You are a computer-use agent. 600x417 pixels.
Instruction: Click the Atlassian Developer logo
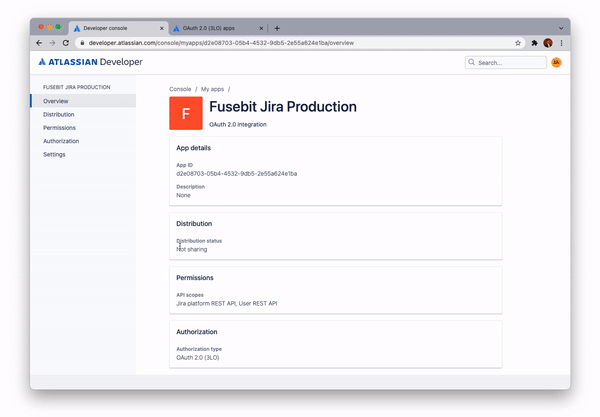[90, 62]
